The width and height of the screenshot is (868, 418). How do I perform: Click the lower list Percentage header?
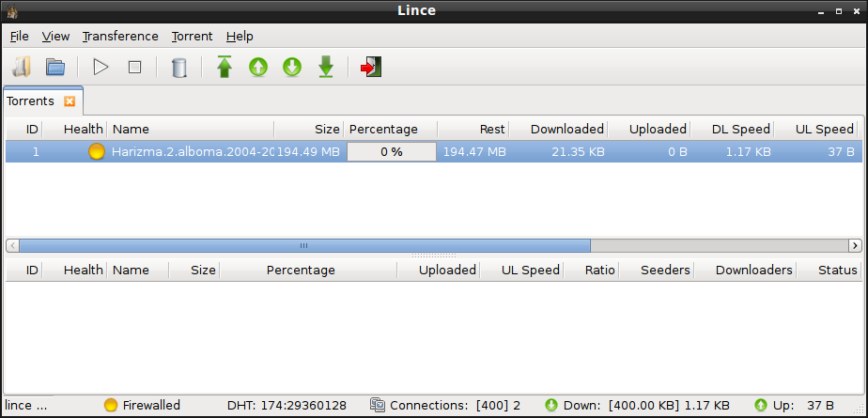coord(308,271)
